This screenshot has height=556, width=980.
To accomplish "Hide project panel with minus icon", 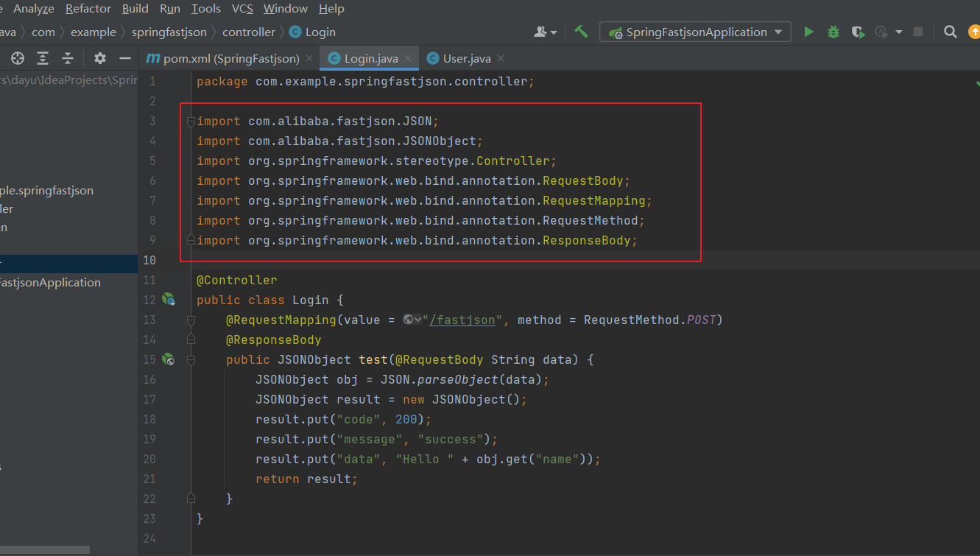I will click(x=125, y=58).
